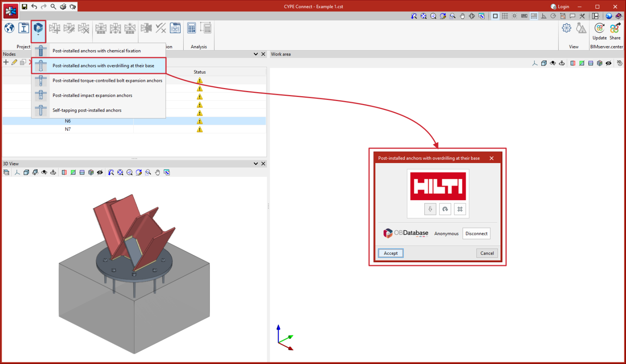Select Post-installed anchors with chemical fixation
This screenshot has width=626, height=364.
[x=97, y=51]
